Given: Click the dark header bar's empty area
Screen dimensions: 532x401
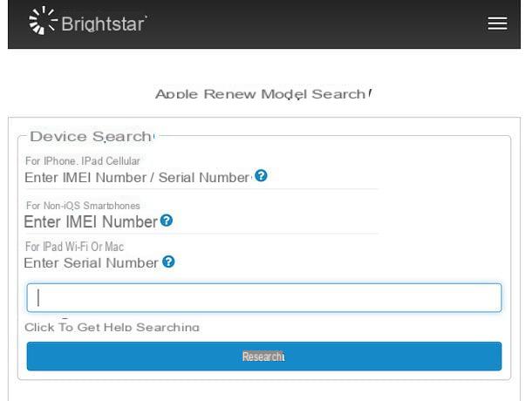Looking at the screenshot, I should pyautogui.click(x=316, y=24).
